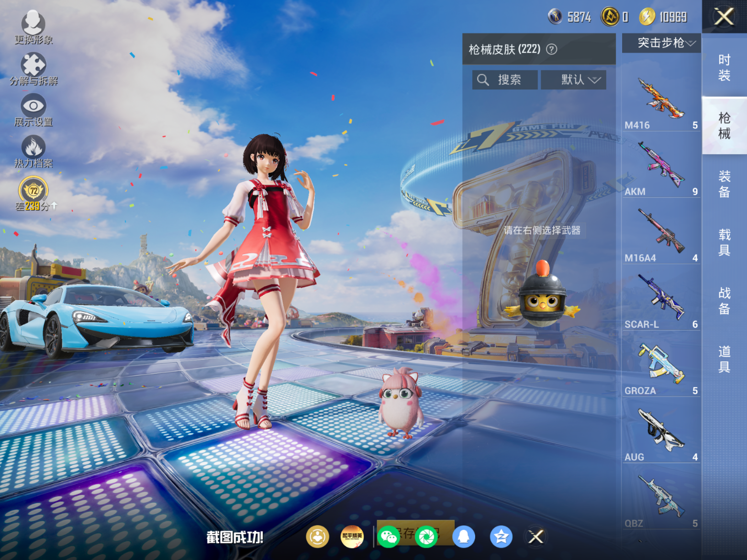
Task: Click the 截图成功! message
Action: [x=235, y=537]
